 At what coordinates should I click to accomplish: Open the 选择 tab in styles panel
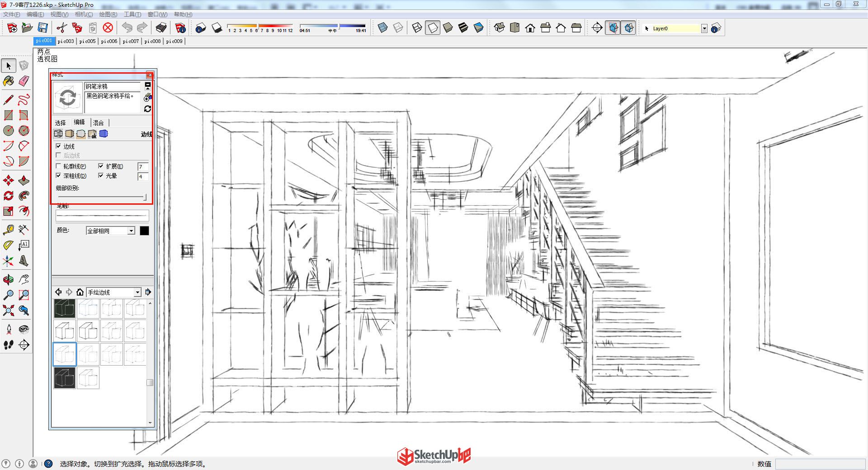click(x=61, y=122)
